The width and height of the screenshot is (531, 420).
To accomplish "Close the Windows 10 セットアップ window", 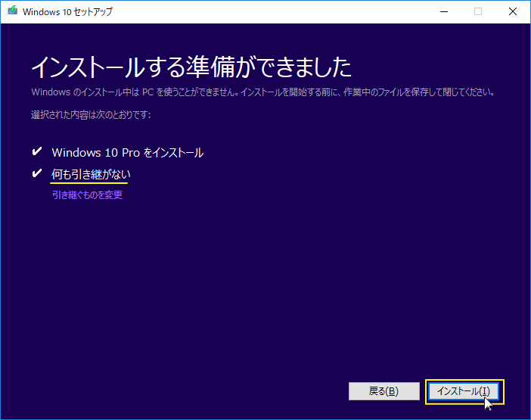I will (x=513, y=11).
